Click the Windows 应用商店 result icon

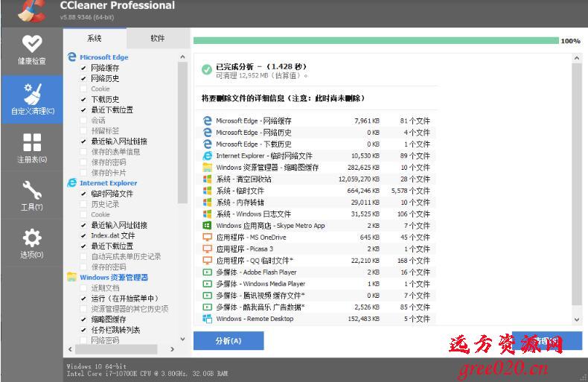click(x=207, y=226)
